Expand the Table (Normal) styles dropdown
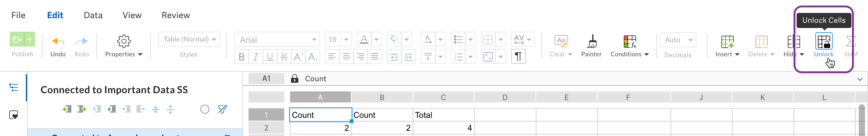 click(189, 39)
